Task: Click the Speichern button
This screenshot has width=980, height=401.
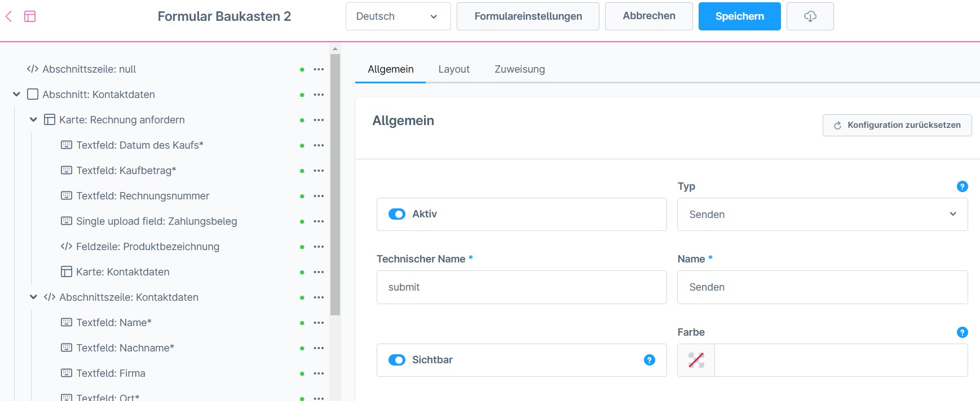Action: pos(739,16)
